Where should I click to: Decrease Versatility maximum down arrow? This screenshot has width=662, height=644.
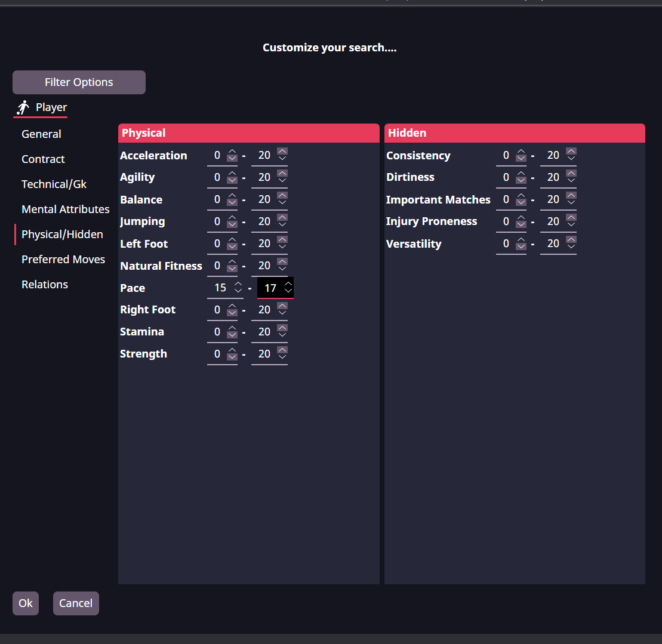(x=571, y=248)
